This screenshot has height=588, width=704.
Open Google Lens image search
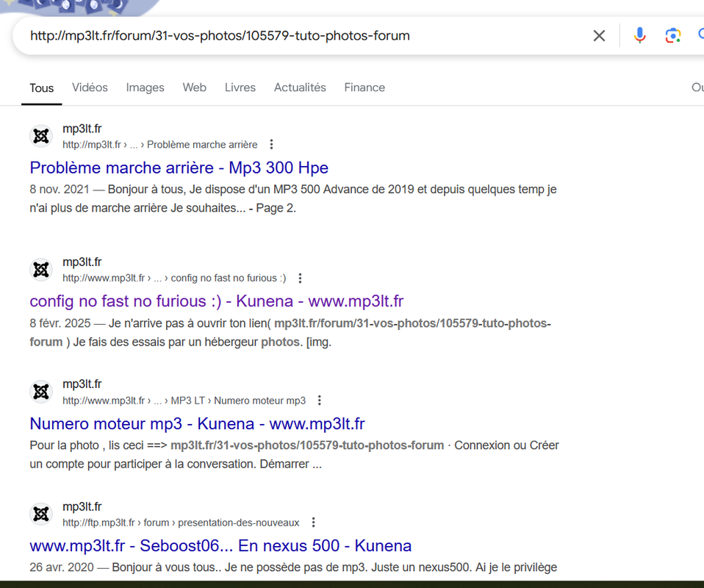[672, 35]
